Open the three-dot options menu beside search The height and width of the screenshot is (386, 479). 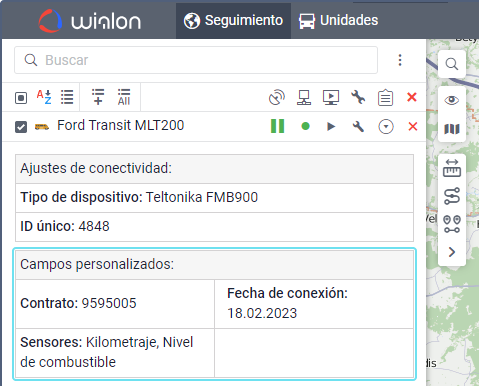tap(400, 60)
